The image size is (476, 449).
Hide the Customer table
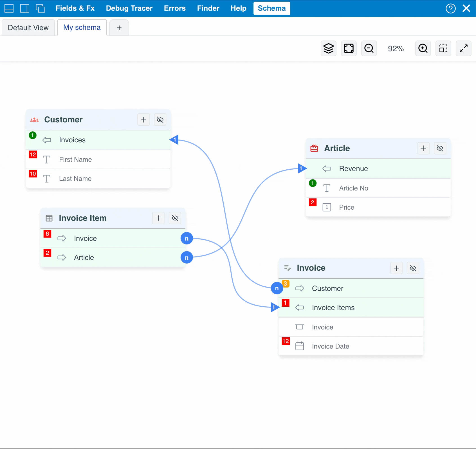[x=160, y=120]
